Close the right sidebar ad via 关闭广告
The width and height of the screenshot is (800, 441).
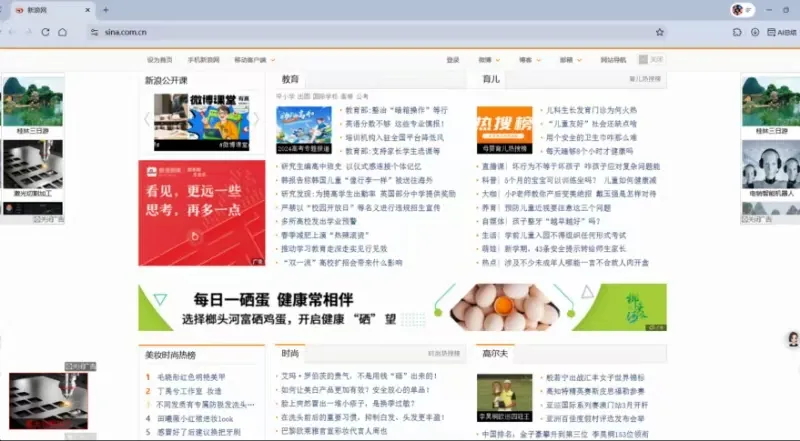757,219
